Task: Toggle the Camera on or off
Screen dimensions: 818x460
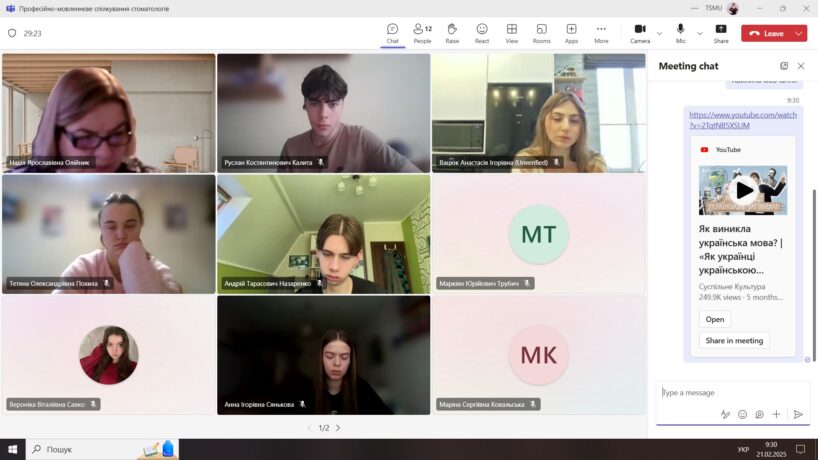Action: (640, 33)
